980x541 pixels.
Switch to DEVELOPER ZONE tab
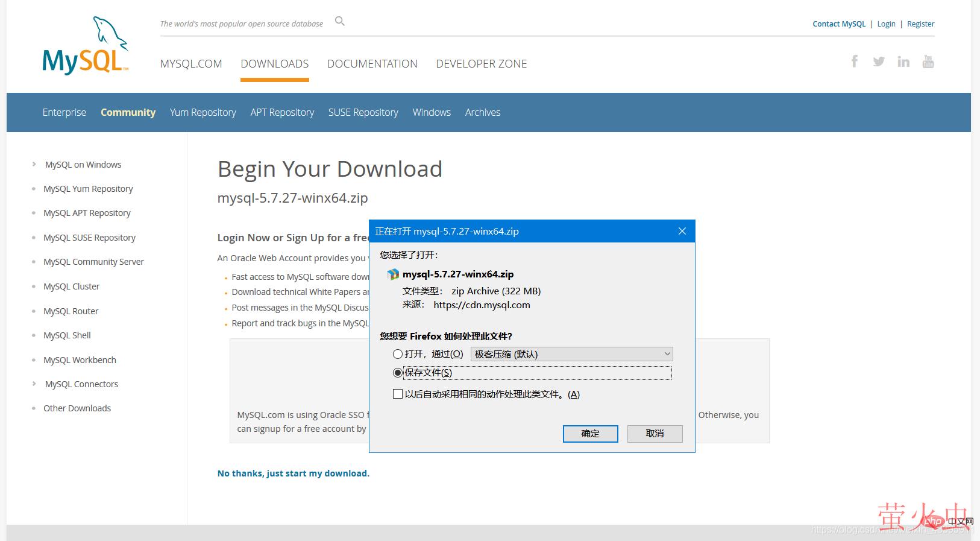tap(482, 64)
